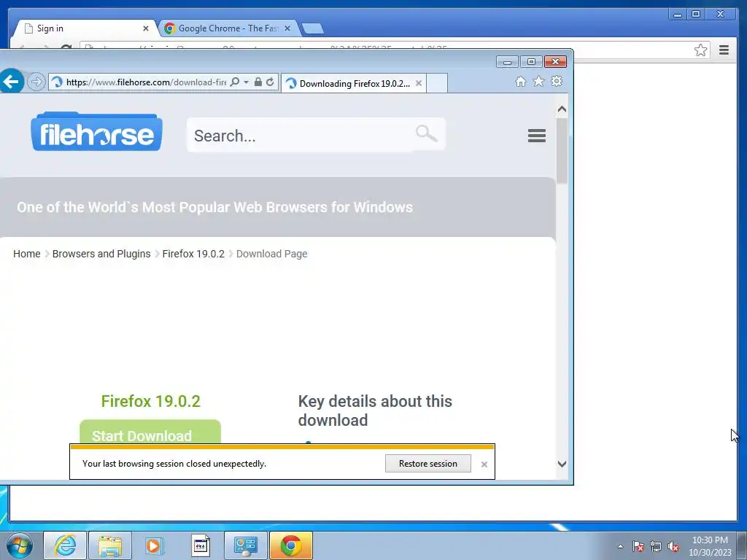This screenshot has height=560, width=747.
Task: Open network status tray icon
Action: click(x=656, y=546)
